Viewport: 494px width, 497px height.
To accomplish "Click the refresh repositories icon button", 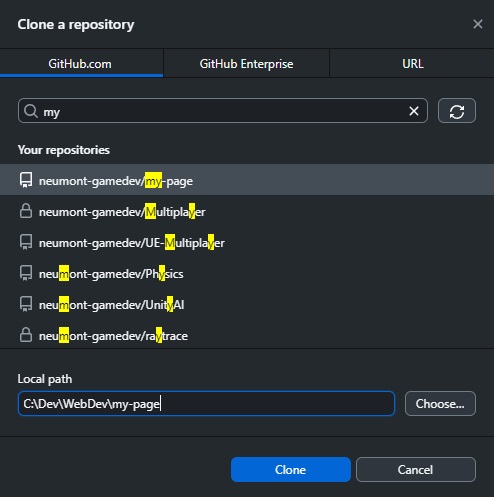I will pyautogui.click(x=457, y=111).
